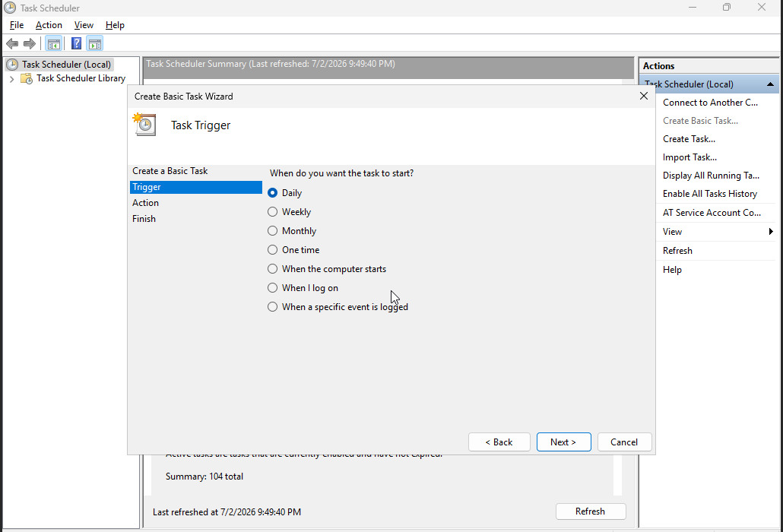The width and height of the screenshot is (783, 532).
Task: Cancel the Create Basic Task Wizard
Action: tap(624, 442)
